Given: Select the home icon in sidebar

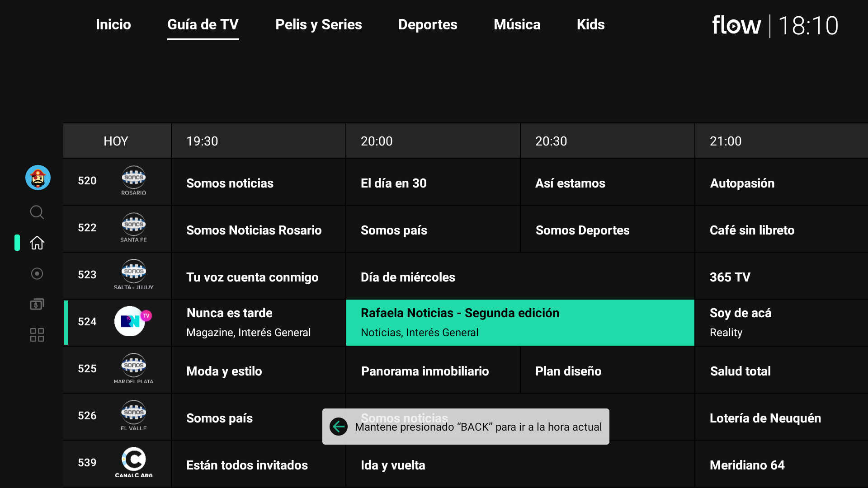Looking at the screenshot, I should click(37, 243).
